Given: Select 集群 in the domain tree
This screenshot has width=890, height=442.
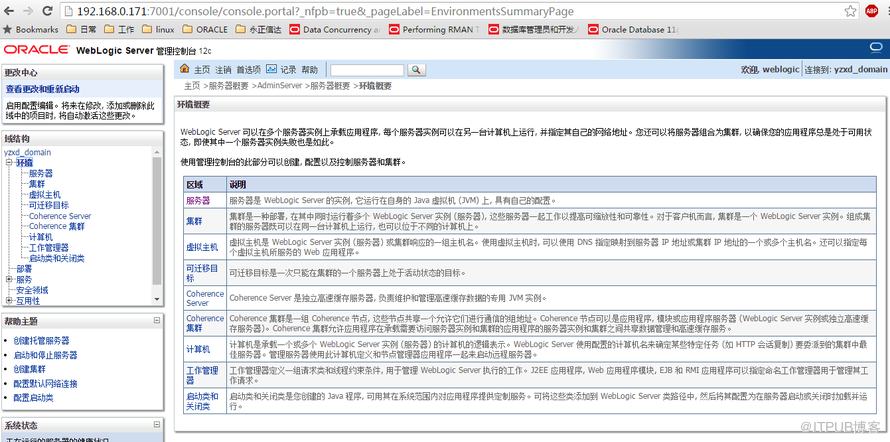Looking at the screenshot, I should coord(37,184).
